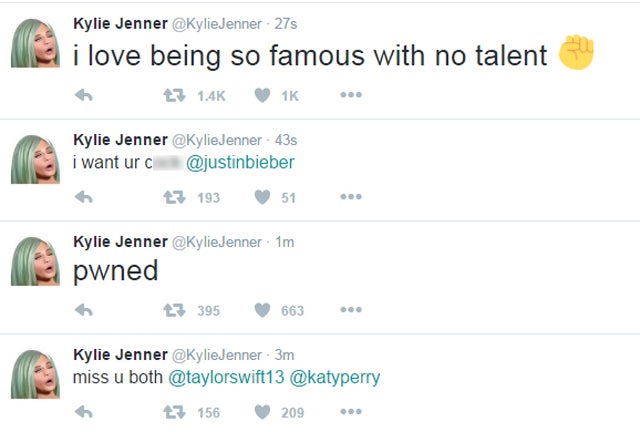Reply to the "no talent" tweet
640x432 pixels.
pyautogui.click(x=84, y=96)
